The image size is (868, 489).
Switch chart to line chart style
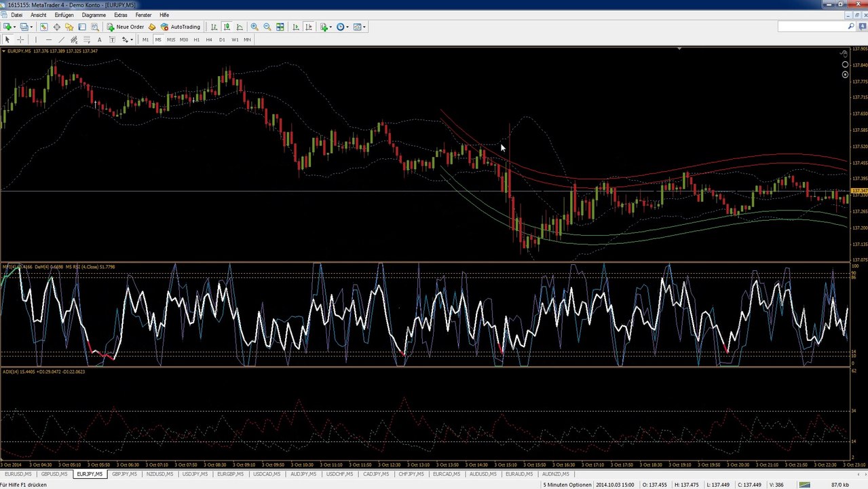[x=240, y=27]
